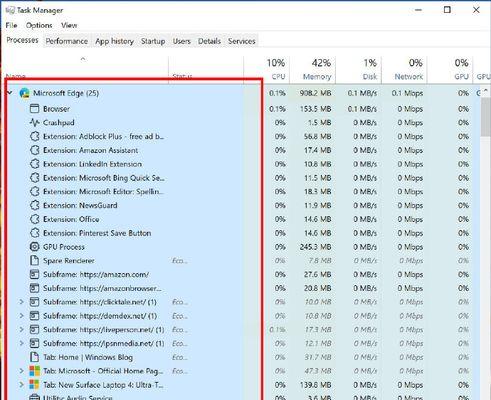Viewport: 491px width, 400px height.
Task: Click the Amazon Assistant extension icon
Action: 35,150
